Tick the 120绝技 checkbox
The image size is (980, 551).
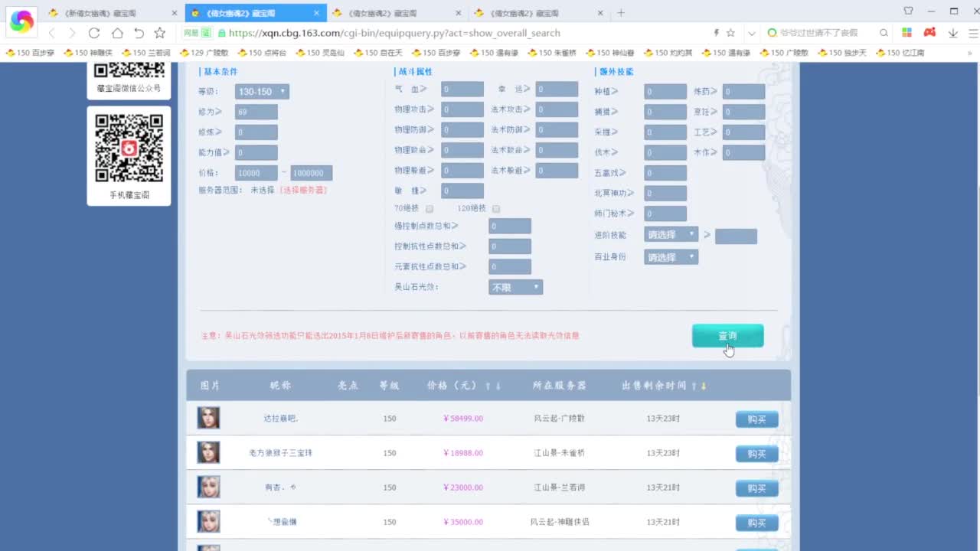coord(496,208)
